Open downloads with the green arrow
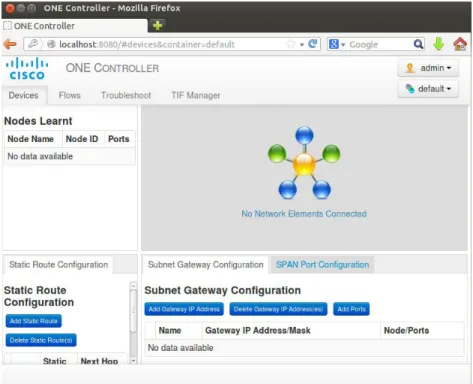The image size is (473, 384). (x=439, y=44)
